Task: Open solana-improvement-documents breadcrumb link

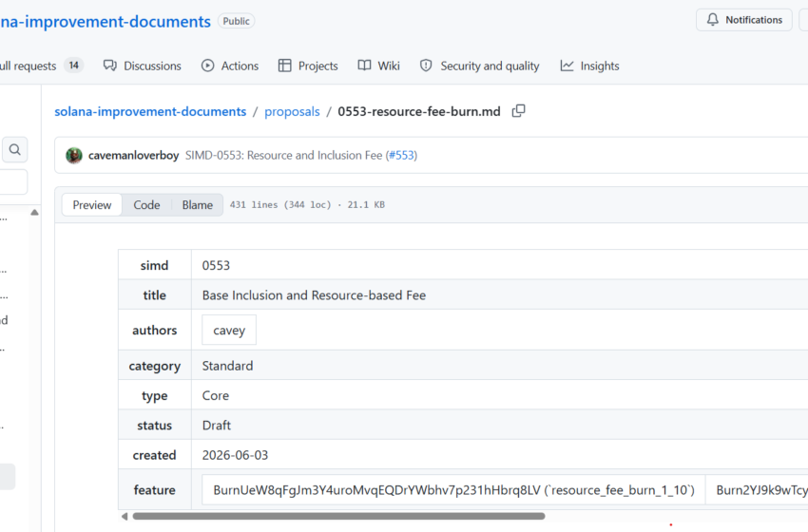Action: click(x=150, y=111)
